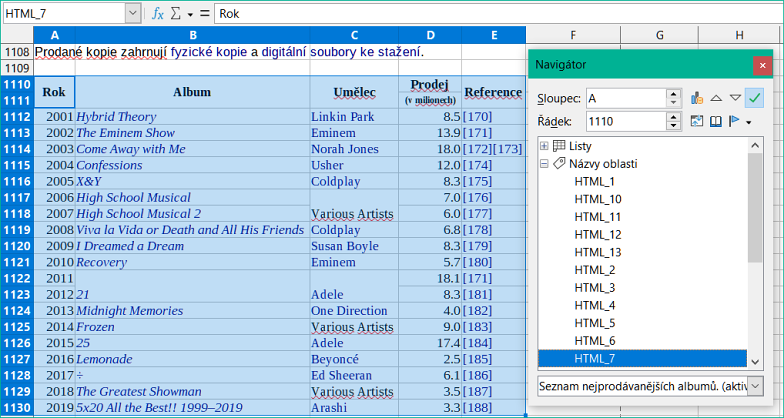
Task: Select column header D
Action: click(430, 35)
